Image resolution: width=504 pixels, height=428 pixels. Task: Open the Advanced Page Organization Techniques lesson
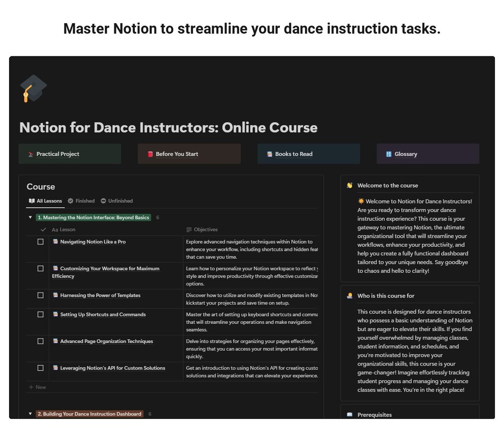pyautogui.click(x=106, y=341)
